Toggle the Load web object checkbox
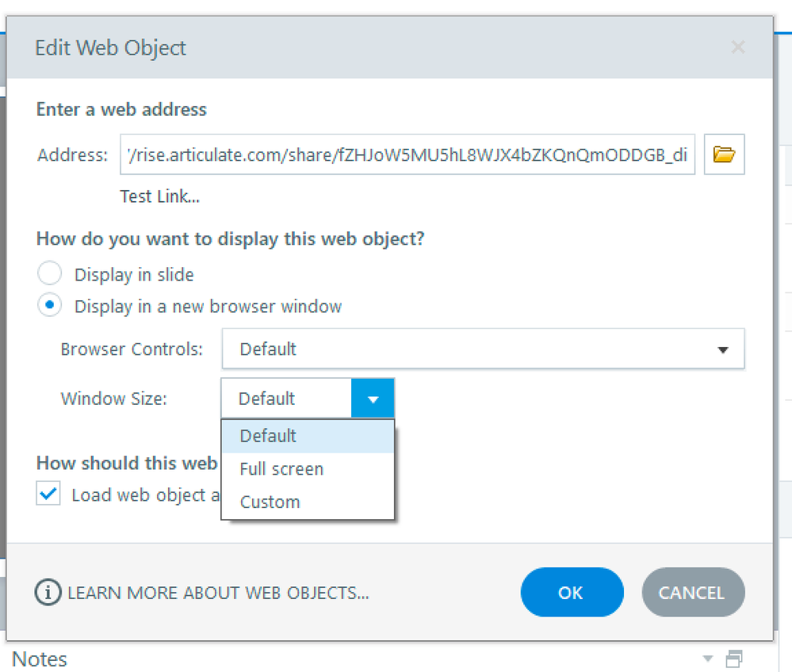 [48, 494]
